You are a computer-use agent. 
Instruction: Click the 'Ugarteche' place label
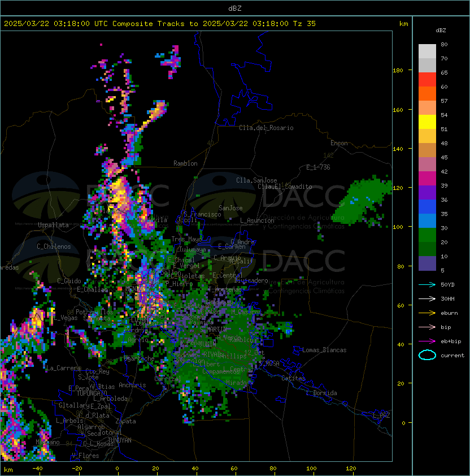pyautogui.click(x=140, y=359)
